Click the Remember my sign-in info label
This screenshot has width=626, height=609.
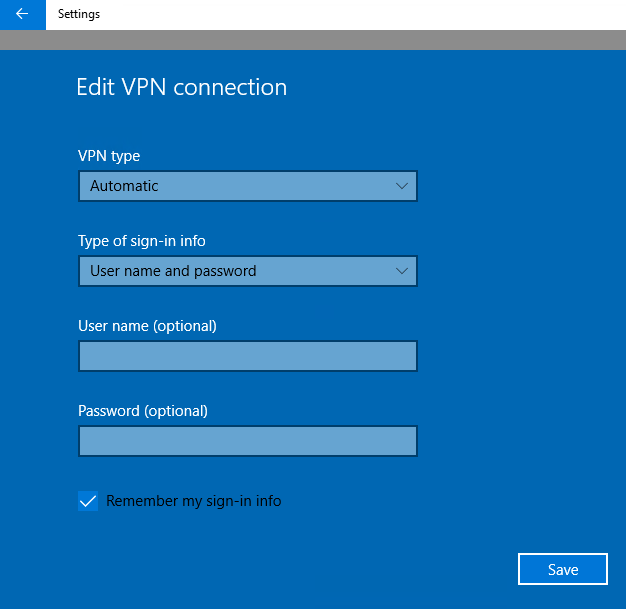click(194, 501)
